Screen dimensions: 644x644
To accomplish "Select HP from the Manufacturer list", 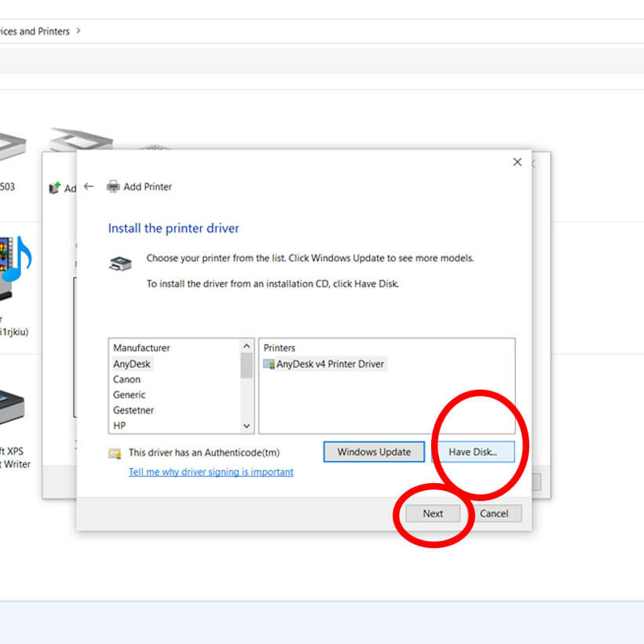I will (x=120, y=426).
